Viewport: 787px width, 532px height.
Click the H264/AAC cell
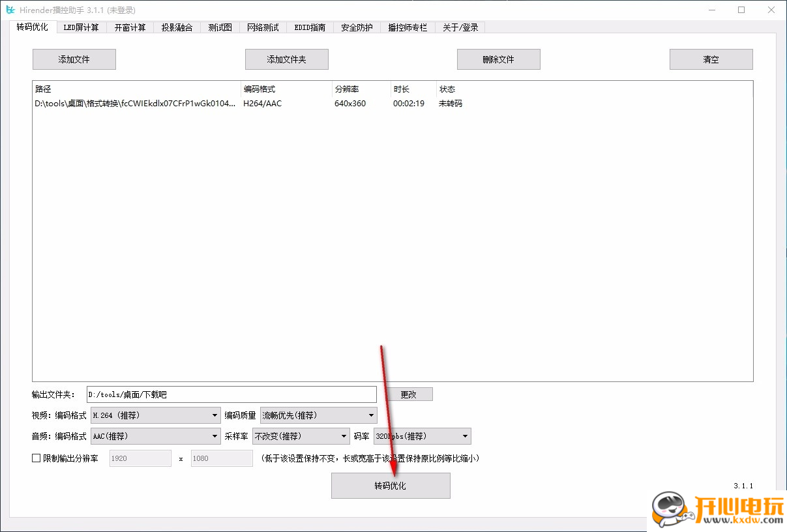click(263, 104)
